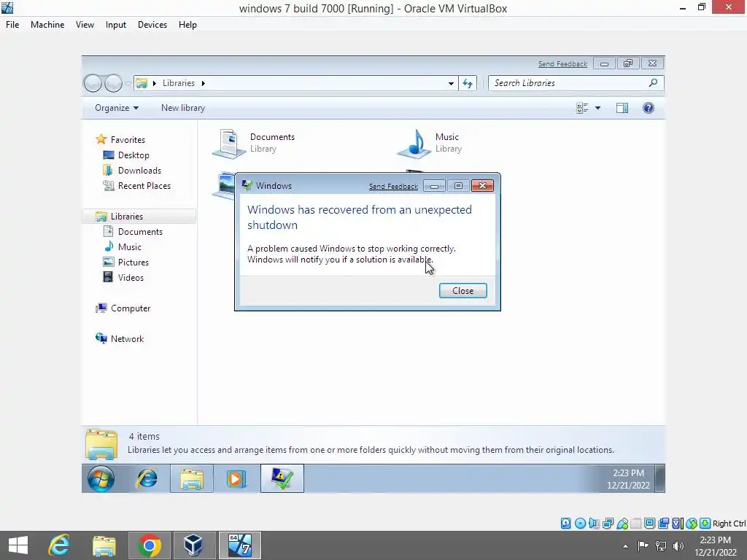This screenshot has width=747, height=560.
Task: Select the Documents library icon
Action: 228,144
